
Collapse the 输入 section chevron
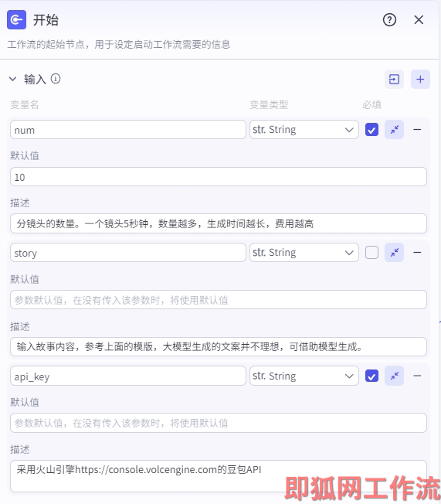pos(12,79)
